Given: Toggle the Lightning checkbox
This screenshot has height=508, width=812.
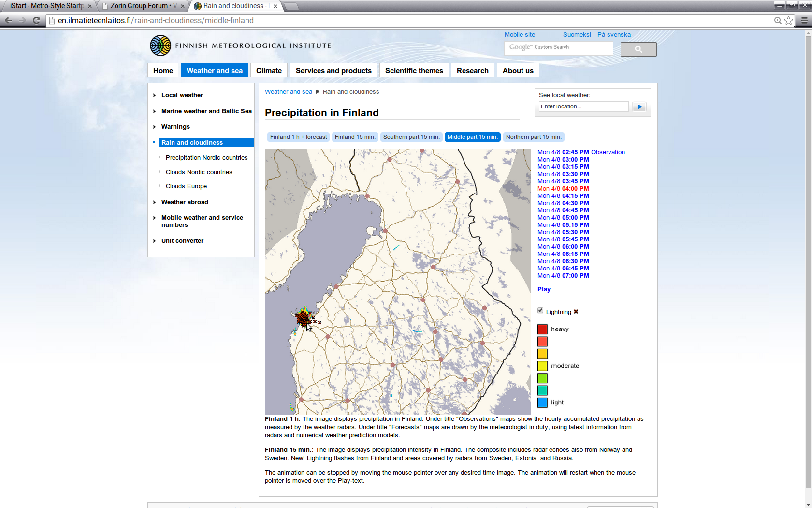Looking at the screenshot, I should click(x=540, y=311).
